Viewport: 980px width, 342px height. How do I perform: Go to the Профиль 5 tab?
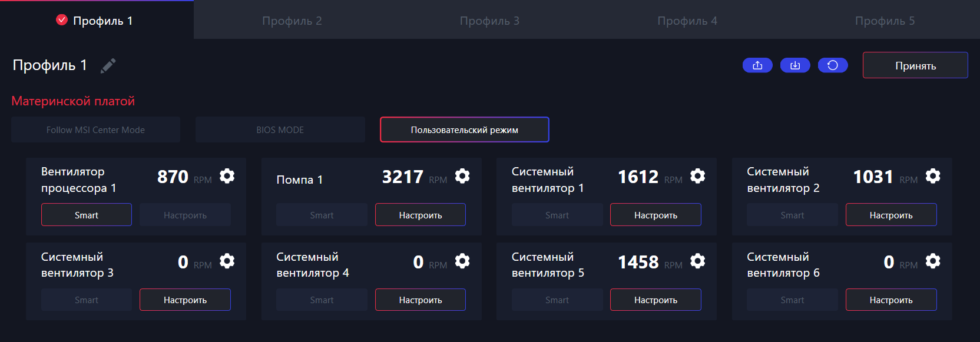point(885,21)
